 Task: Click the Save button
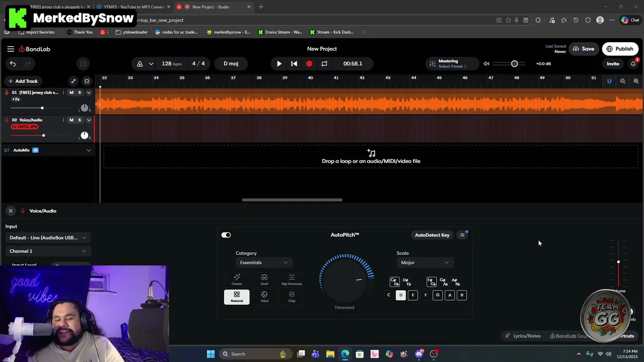(x=583, y=49)
